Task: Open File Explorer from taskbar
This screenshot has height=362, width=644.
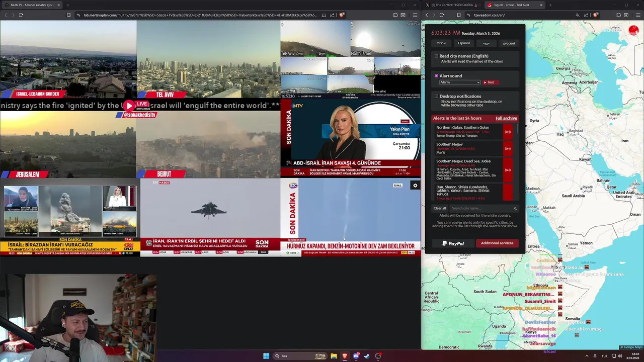Action: click(334, 356)
